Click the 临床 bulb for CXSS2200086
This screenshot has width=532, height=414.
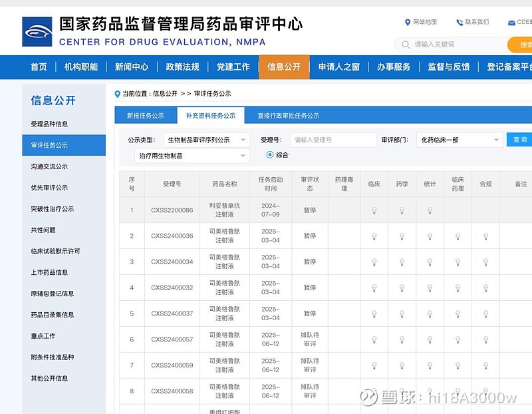click(374, 210)
